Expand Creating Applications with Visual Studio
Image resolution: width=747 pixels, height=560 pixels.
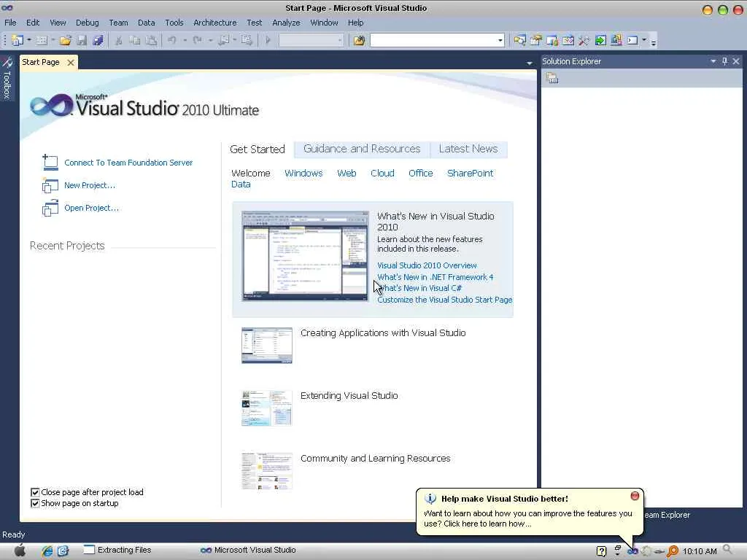tap(383, 333)
